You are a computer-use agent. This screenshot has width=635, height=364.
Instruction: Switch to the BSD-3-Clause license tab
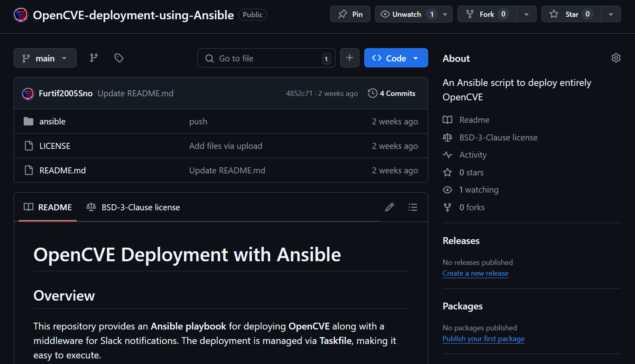click(x=133, y=207)
